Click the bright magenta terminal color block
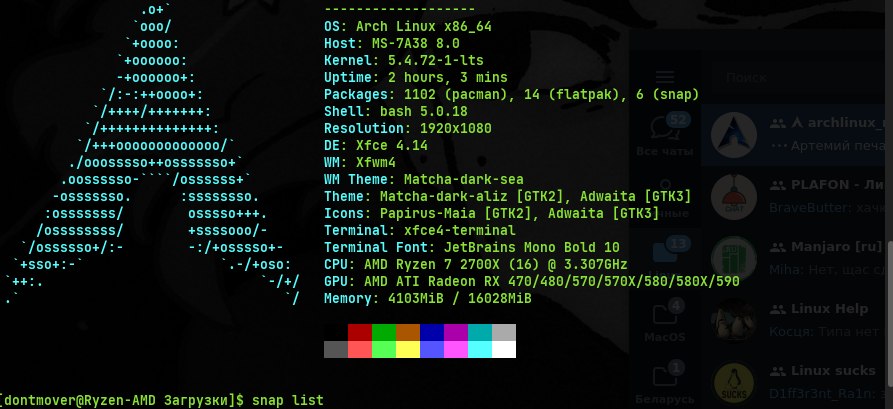The image size is (893, 409). (456, 349)
